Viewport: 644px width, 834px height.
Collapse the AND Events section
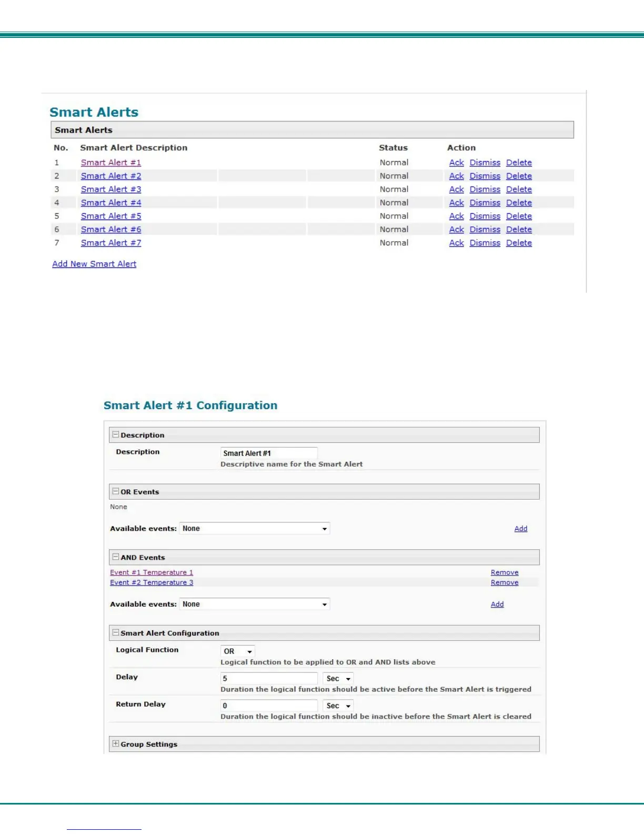point(116,557)
